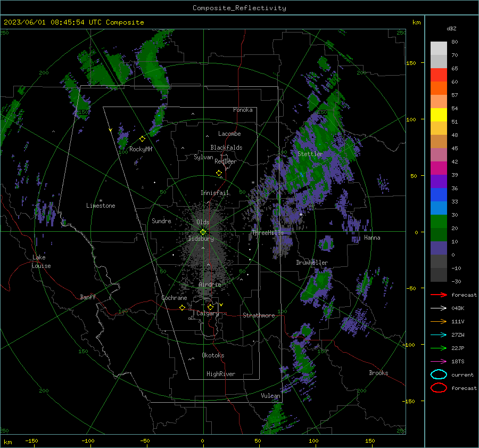Click the Banff label
The image size is (479, 448).
tap(88, 297)
